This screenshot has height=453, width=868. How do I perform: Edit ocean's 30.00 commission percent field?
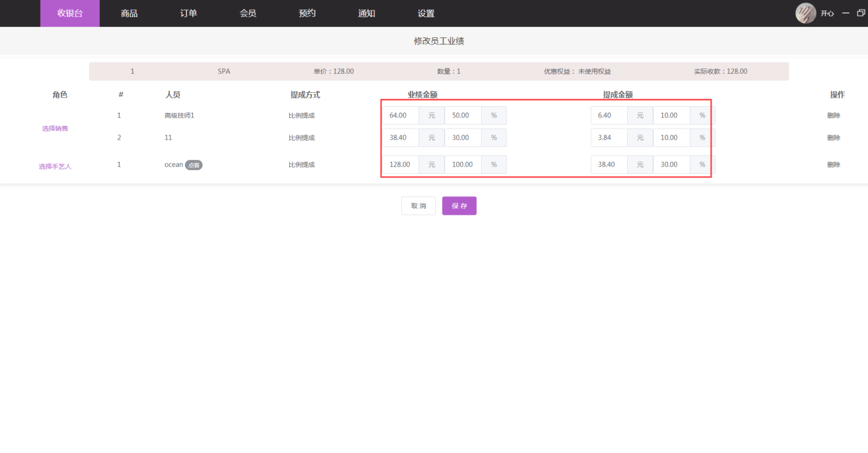(672, 165)
